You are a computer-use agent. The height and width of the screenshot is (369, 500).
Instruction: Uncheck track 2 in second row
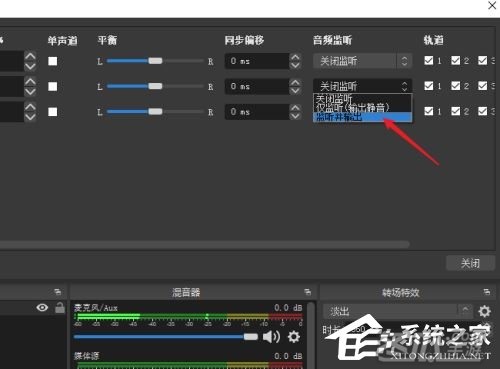tap(455, 86)
